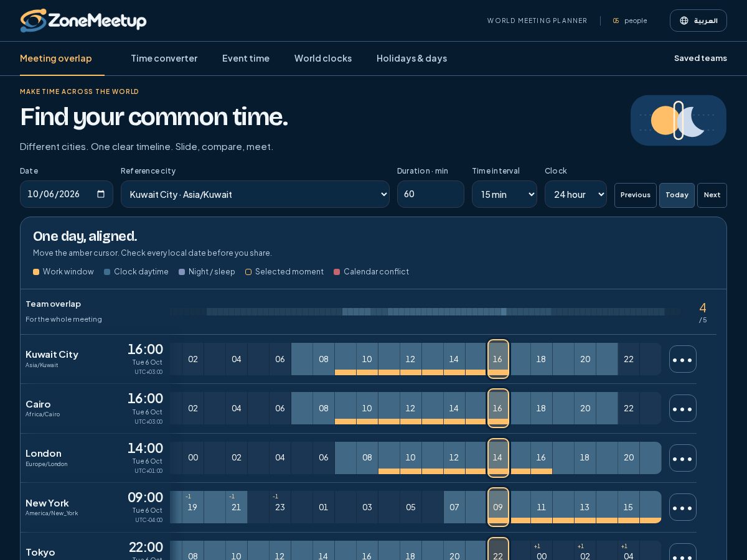747x560 pixels.
Task: Click the 09:00 New York local time
Action: click(x=145, y=497)
